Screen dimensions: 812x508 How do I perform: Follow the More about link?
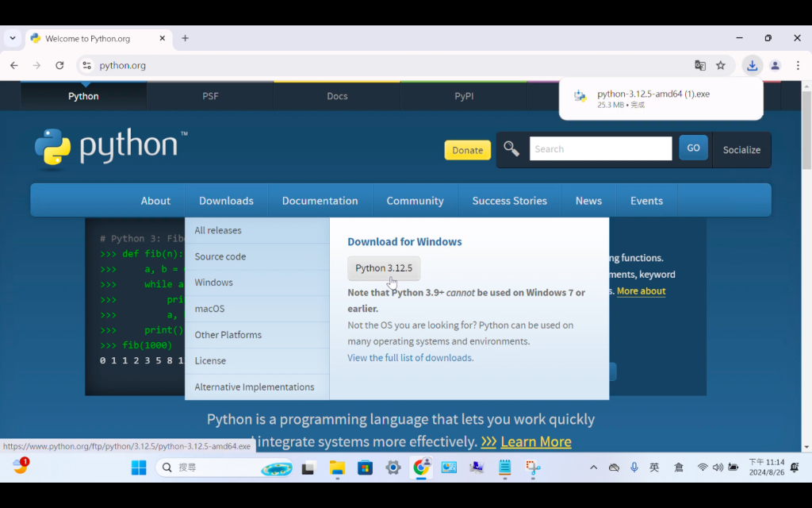pos(641,291)
